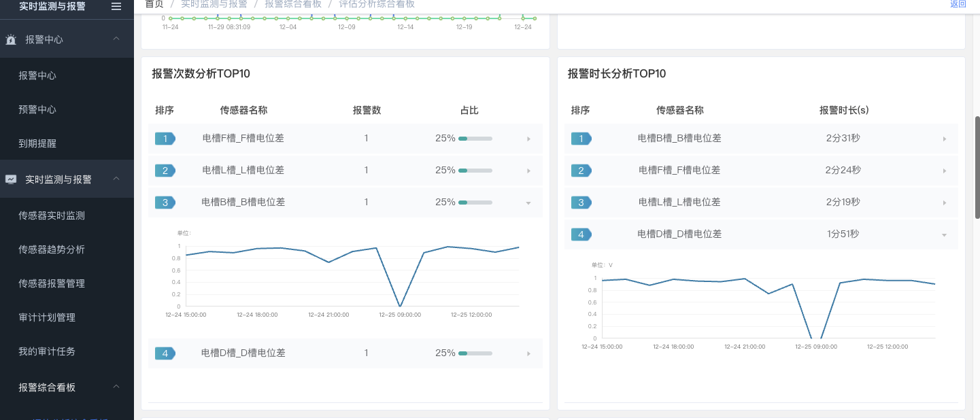The width and height of the screenshot is (980, 420).
Task: Collapse the 报警中心 menu group chevron
Action: (x=116, y=39)
